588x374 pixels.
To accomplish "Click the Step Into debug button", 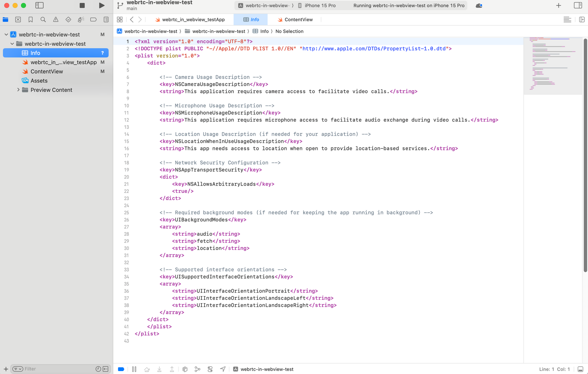I will pyautogui.click(x=159, y=369).
